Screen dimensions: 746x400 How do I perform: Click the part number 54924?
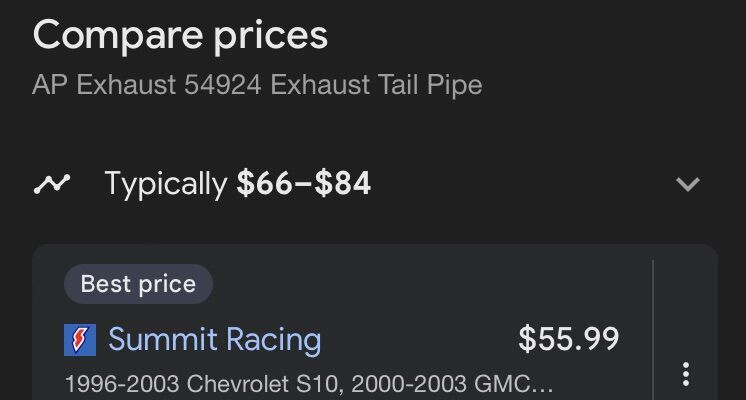[x=223, y=85]
